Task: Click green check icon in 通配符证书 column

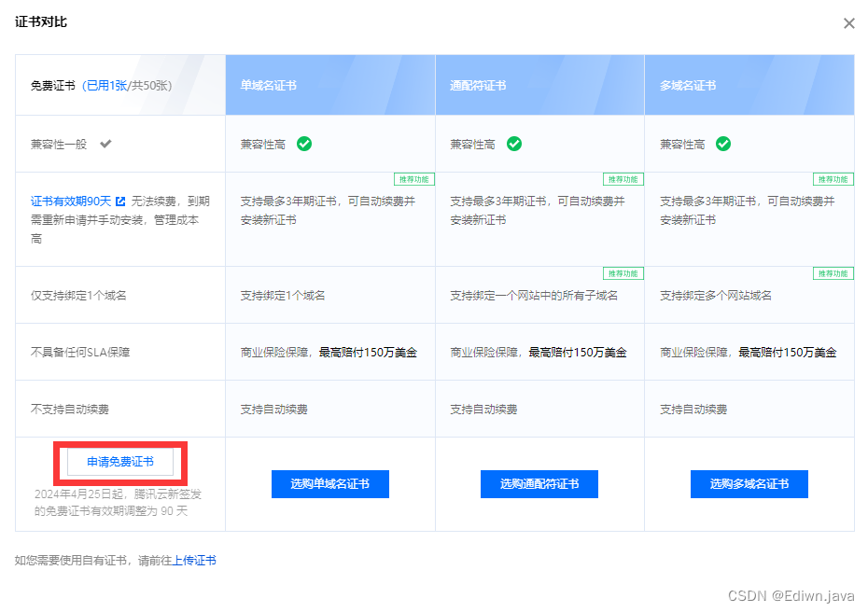Action: [514, 144]
